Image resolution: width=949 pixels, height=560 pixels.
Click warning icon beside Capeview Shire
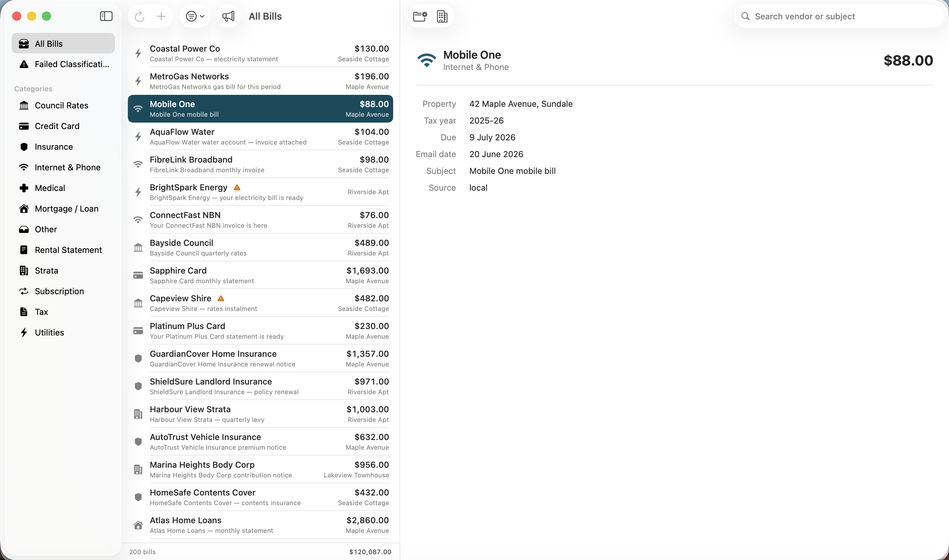tap(221, 298)
